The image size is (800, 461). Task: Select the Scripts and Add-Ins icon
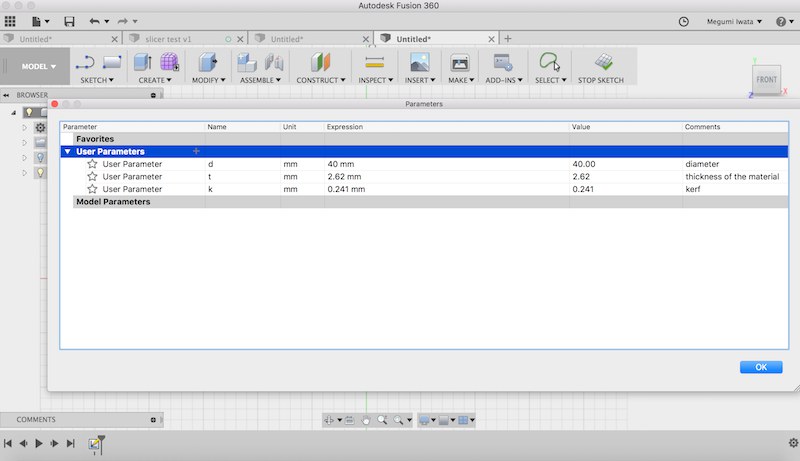pos(503,62)
